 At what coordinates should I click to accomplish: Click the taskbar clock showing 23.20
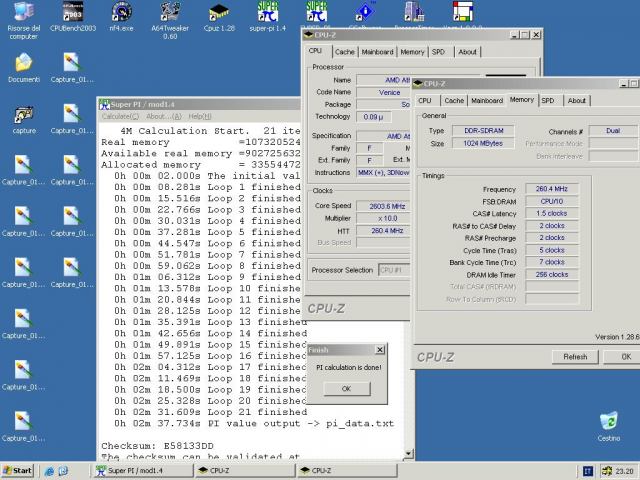pos(624,471)
